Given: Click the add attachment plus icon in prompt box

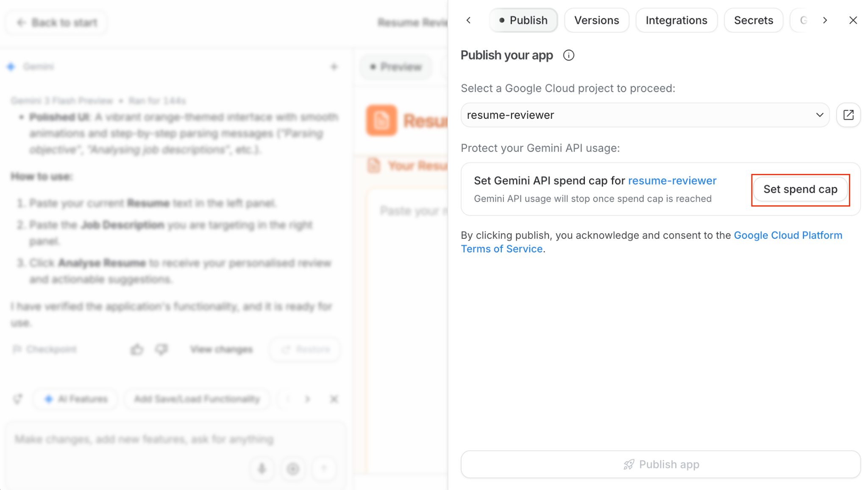Looking at the screenshot, I should 293,469.
